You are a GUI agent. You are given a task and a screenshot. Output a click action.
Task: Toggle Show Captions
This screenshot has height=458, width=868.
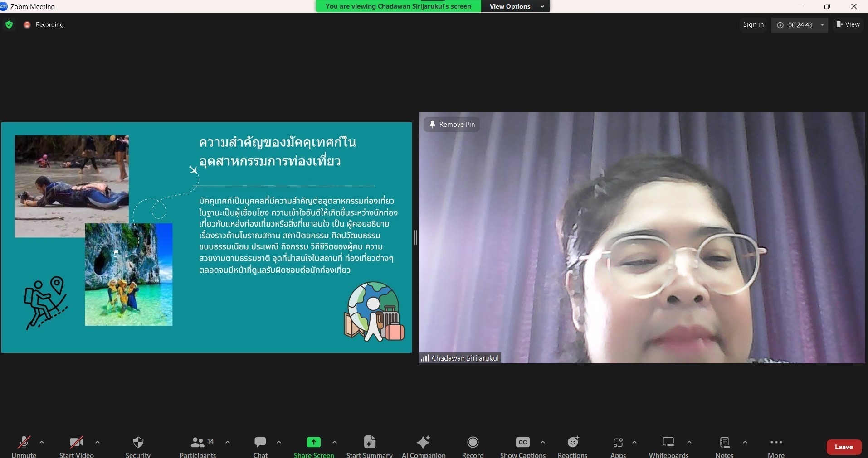pos(523,446)
